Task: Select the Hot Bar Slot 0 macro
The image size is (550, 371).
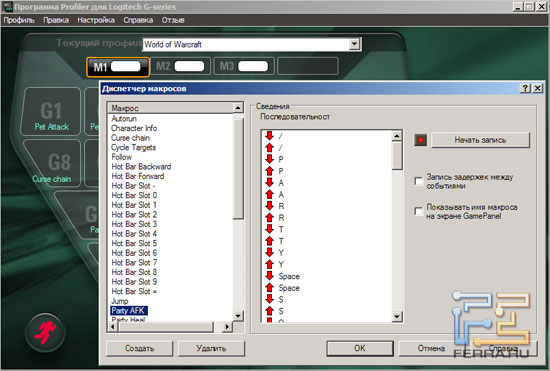Action: point(134,195)
